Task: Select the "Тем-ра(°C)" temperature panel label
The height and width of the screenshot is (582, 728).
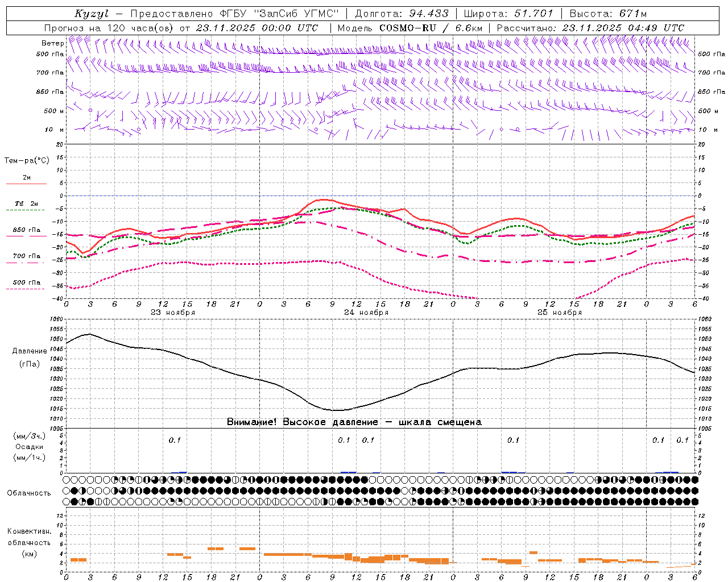Action: coord(27,161)
